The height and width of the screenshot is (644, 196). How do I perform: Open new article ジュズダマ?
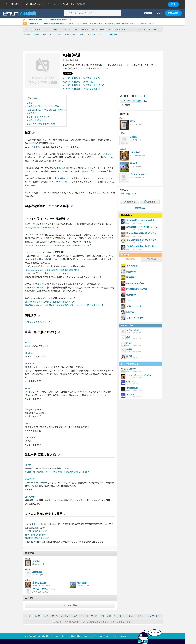[131, 369]
